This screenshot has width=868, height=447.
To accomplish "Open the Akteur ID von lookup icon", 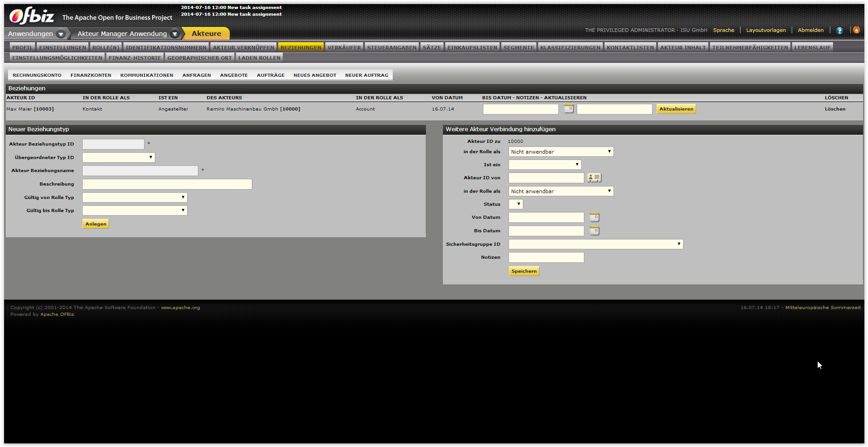I will [594, 178].
